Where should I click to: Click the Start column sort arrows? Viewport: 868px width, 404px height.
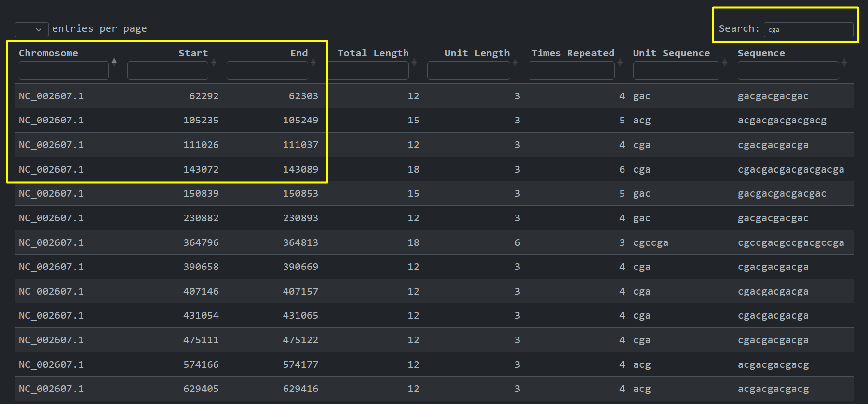click(214, 62)
